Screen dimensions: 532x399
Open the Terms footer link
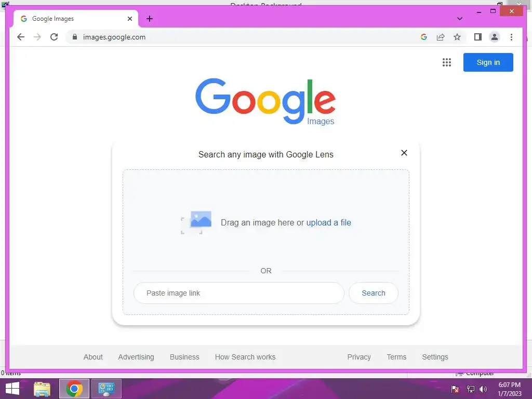tap(396, 357)
